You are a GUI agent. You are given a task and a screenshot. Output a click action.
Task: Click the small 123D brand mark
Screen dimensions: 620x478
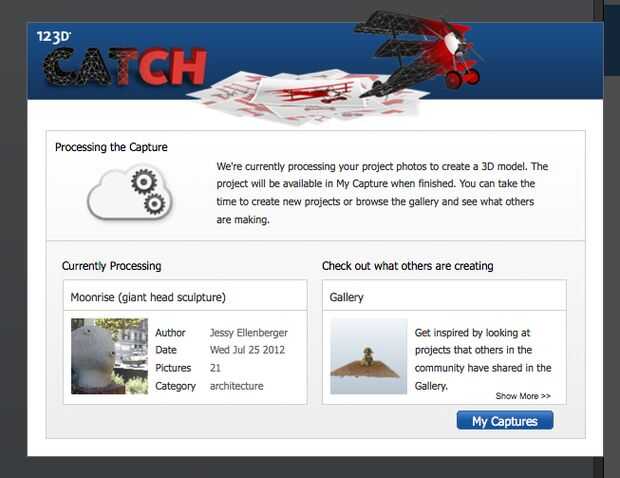click(x=54, y=37)
